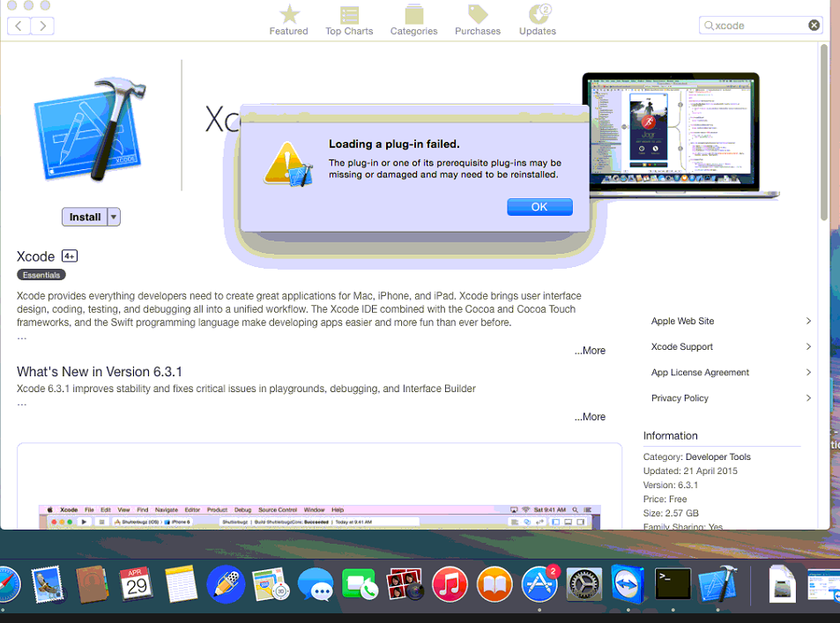Open Terminal from the Dock

[673, 584]
